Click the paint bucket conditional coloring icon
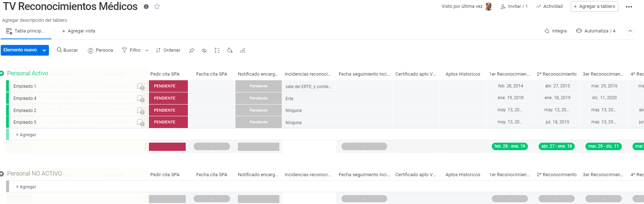Screen dimensions: 644x204 pos(230,51)
